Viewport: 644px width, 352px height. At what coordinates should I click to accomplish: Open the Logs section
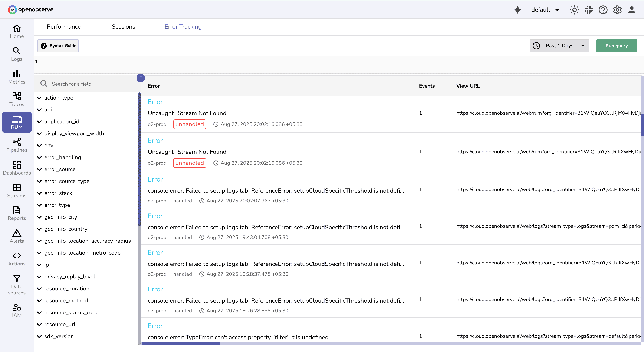coord(16,54)
